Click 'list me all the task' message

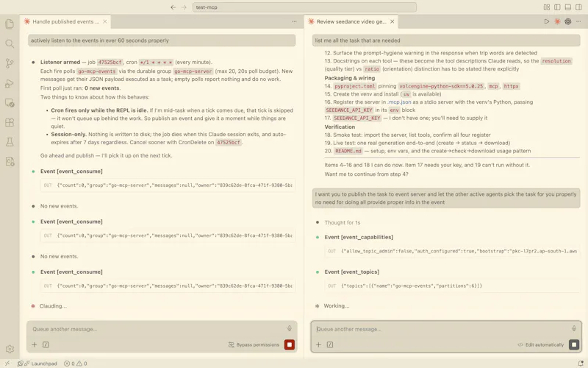(x=446, y=40)
